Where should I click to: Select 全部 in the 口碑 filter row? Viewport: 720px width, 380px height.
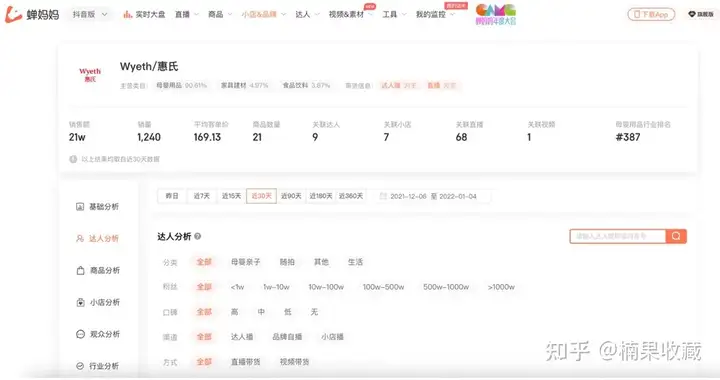click(x=204, y=312)
